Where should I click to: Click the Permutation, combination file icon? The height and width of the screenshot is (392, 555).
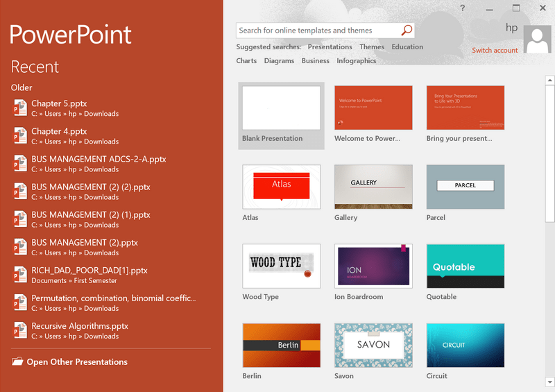(20, 302)
